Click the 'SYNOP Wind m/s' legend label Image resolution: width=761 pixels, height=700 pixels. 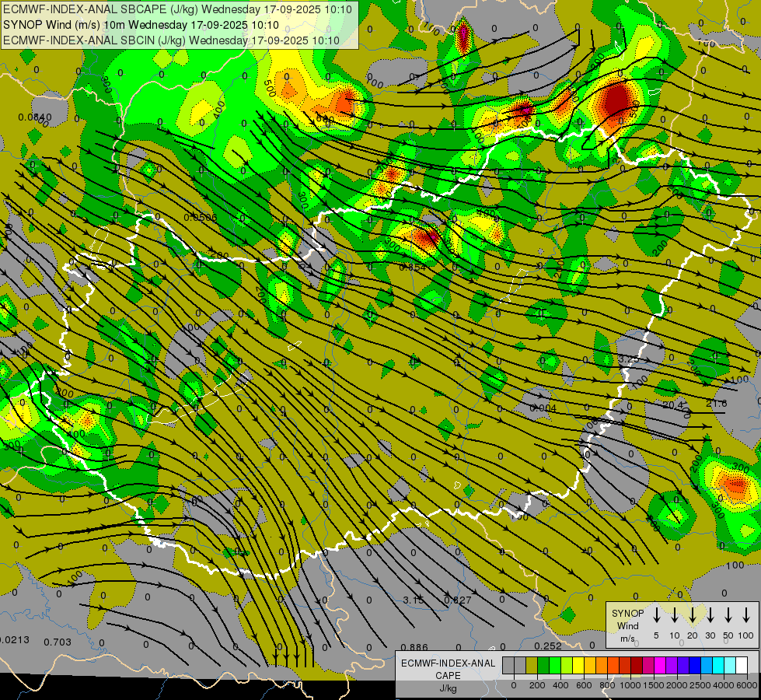point(627,625)
